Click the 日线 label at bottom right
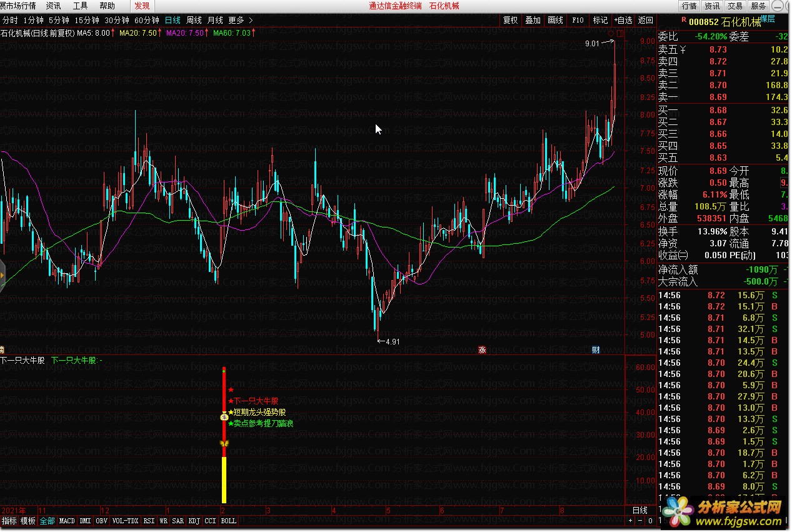Screen dimensions: 792x532 (x=640, y=511)
